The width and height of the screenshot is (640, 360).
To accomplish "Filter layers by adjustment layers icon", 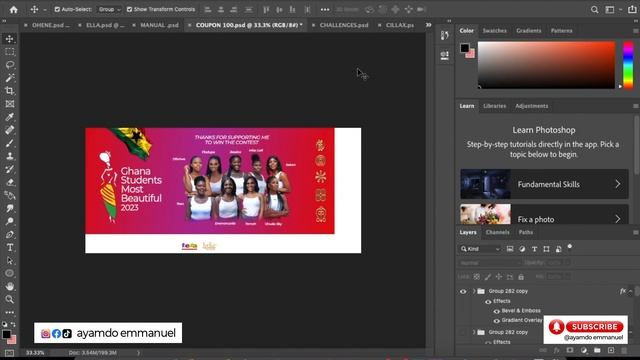I will click(522, 249).
